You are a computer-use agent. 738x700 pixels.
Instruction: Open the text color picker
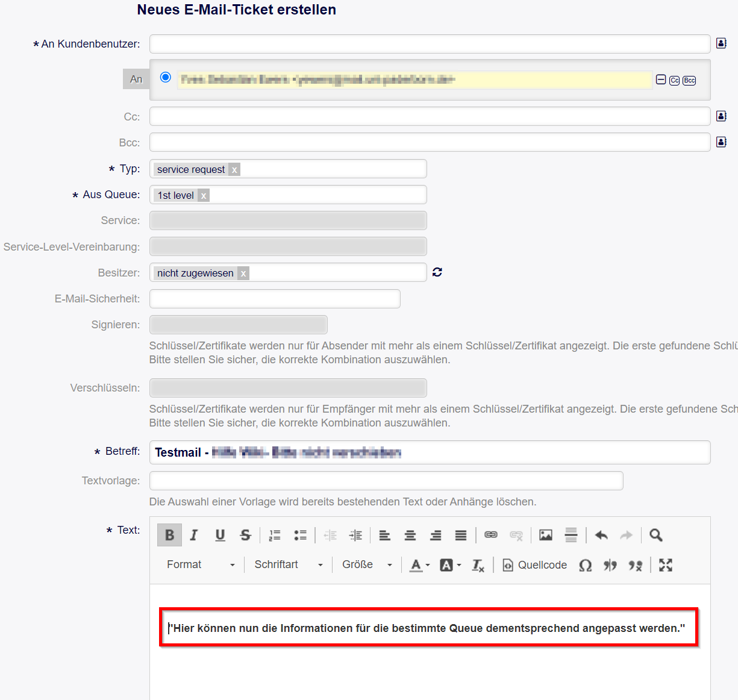[x=419, y=565]
